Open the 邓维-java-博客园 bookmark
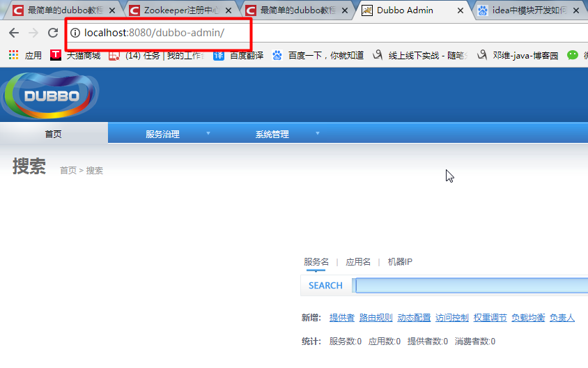Image resolution: width=588 pixels, height=368 pixels. click(518, 56)
